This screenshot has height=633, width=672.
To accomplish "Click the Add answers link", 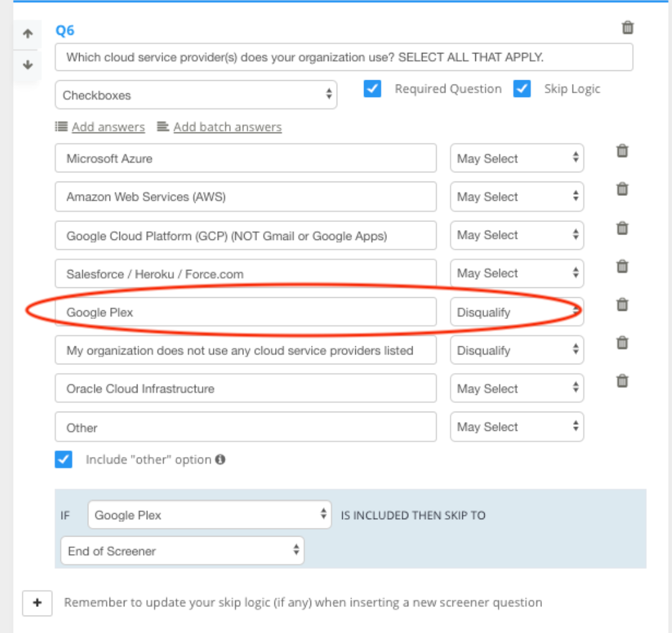I will [108, 127].
